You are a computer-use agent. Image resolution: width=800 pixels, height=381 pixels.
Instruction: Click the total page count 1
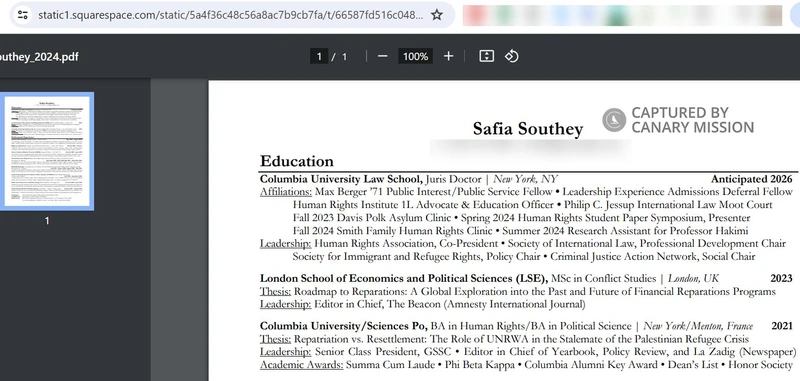(x=344, y=57)
